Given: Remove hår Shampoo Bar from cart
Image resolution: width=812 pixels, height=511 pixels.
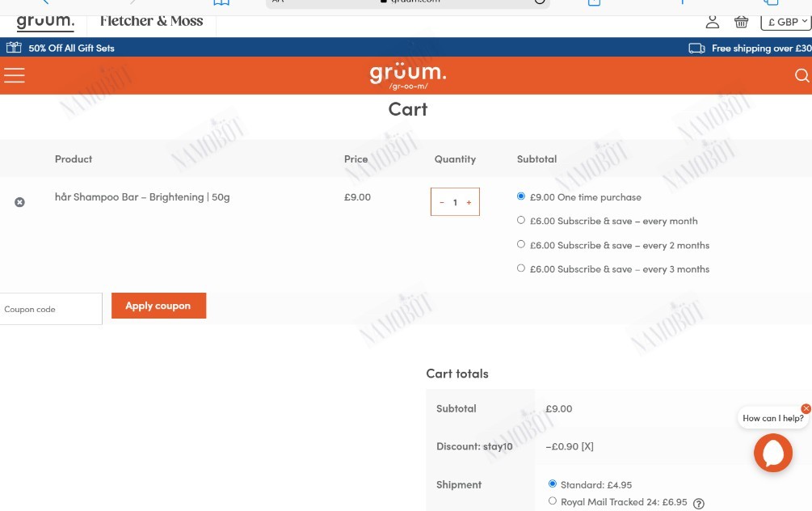Looking at the screenshot, I should [19, 202].
